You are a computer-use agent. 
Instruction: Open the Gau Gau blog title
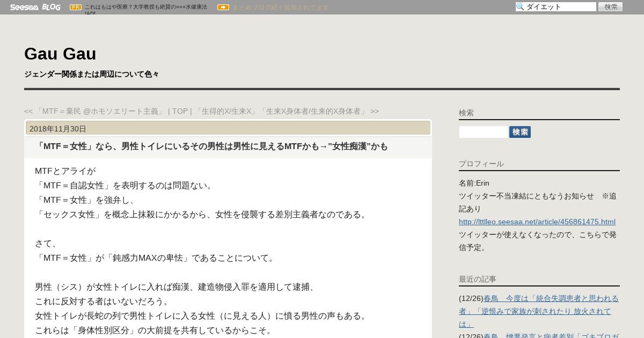pos(60,54)
